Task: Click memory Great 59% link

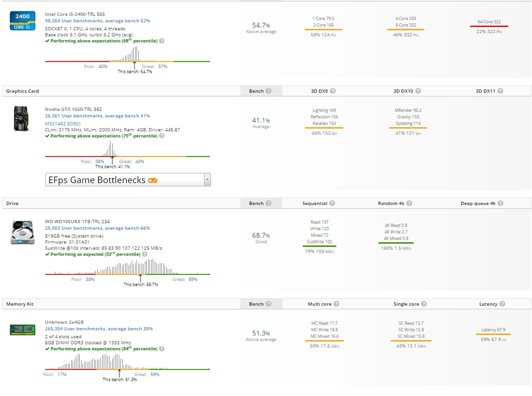Action: [155, 374]
